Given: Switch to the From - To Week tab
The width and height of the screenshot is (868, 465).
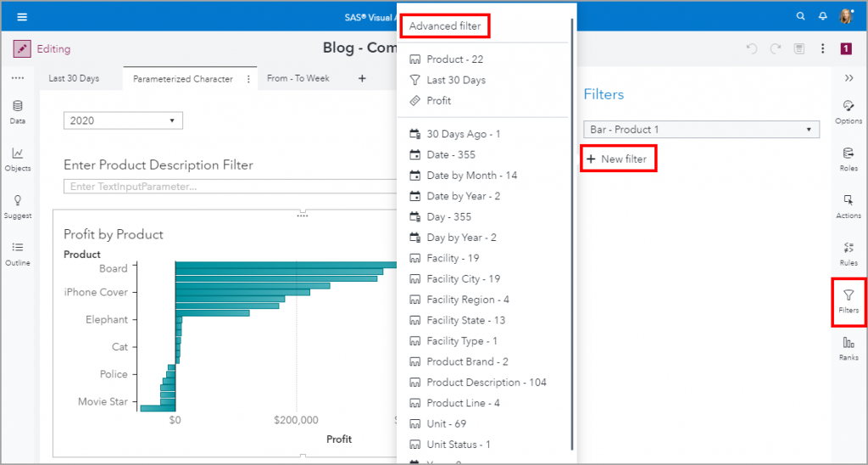Looking at the screenshot, I should 298,79.
